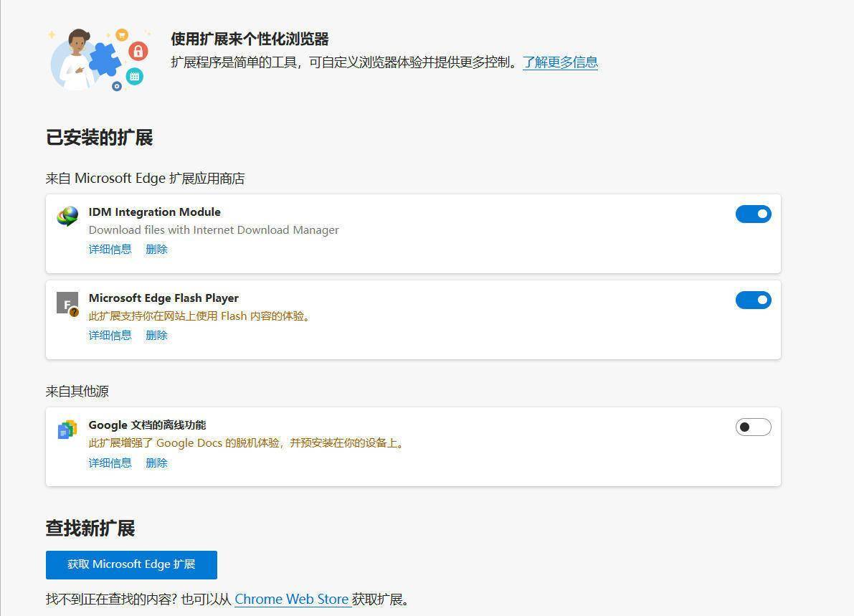This screenshot has width=854, height=616.
Task: Click the Download files with Internet Download Manager description
Action: [214, 230]
